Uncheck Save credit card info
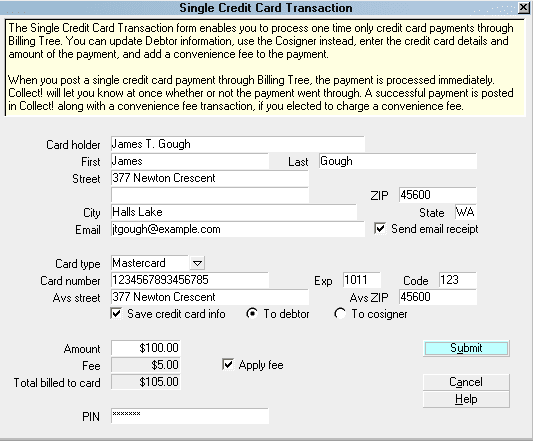Screen dimensions: 533x441 pos(116,313)
